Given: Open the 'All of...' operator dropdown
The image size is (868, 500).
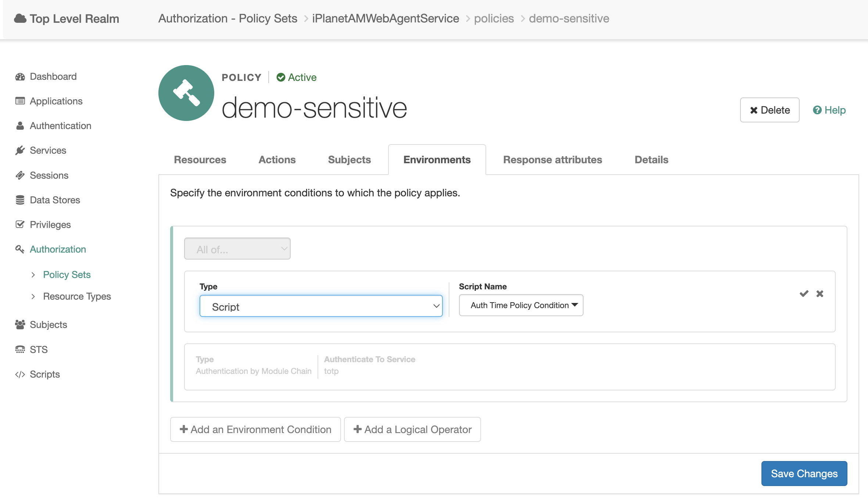Looking at the screenshot, I should click(237, 249).
